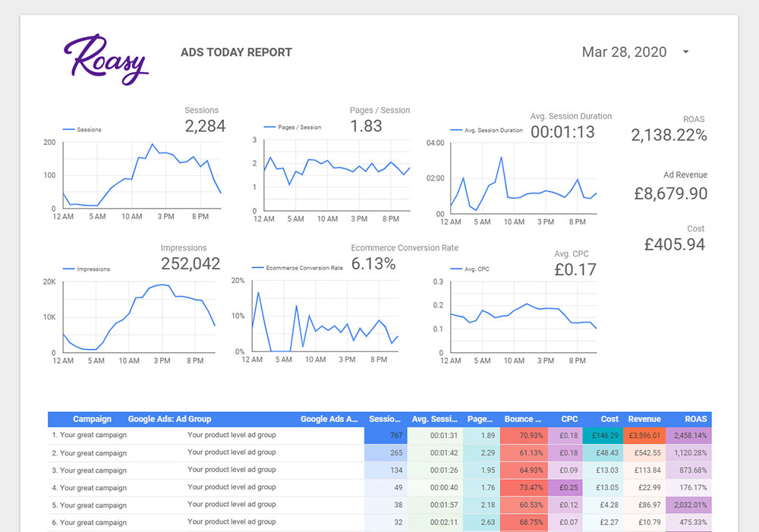Click the Avg. CPC legend marker
Viewport: 759px width, 532px height.
pos(456,269)
